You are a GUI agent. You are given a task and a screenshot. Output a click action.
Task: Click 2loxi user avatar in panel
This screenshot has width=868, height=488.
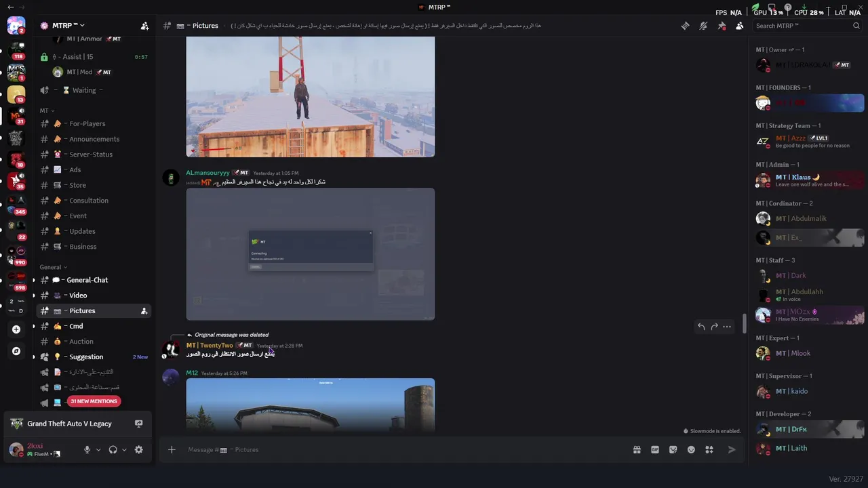click(x=16, y=449)
